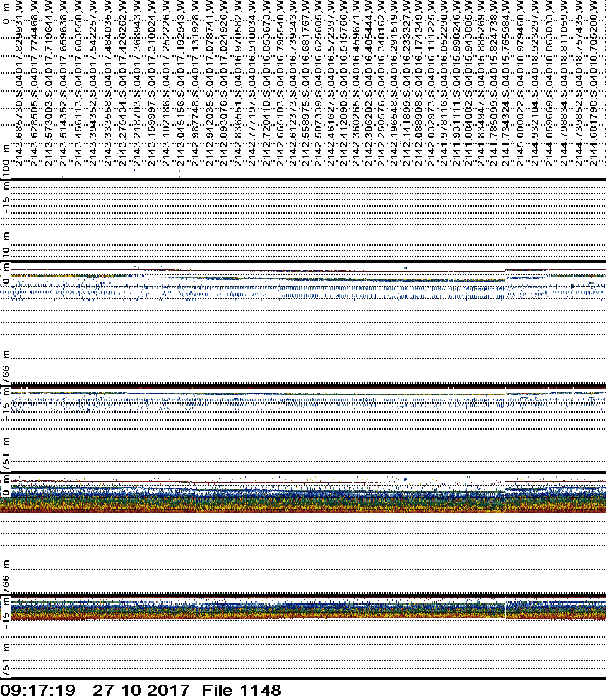
Task: Click position label 2143.456113,S,04017.603558,W
Action: tap(78, 83)
